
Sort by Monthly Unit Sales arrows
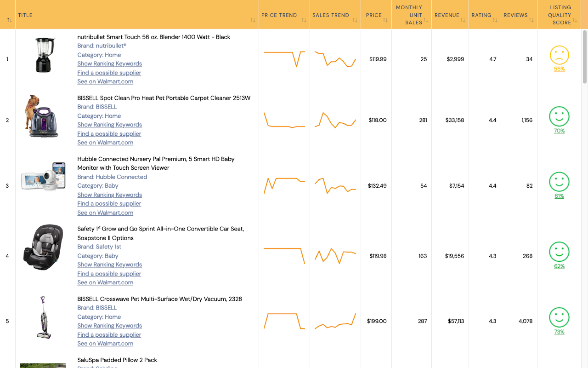[x=425, y=20]
